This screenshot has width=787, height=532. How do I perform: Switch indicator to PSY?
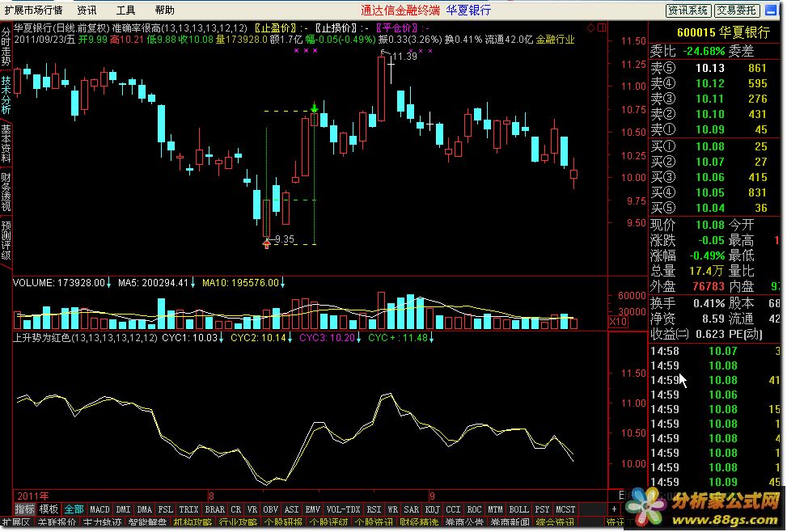542,509
